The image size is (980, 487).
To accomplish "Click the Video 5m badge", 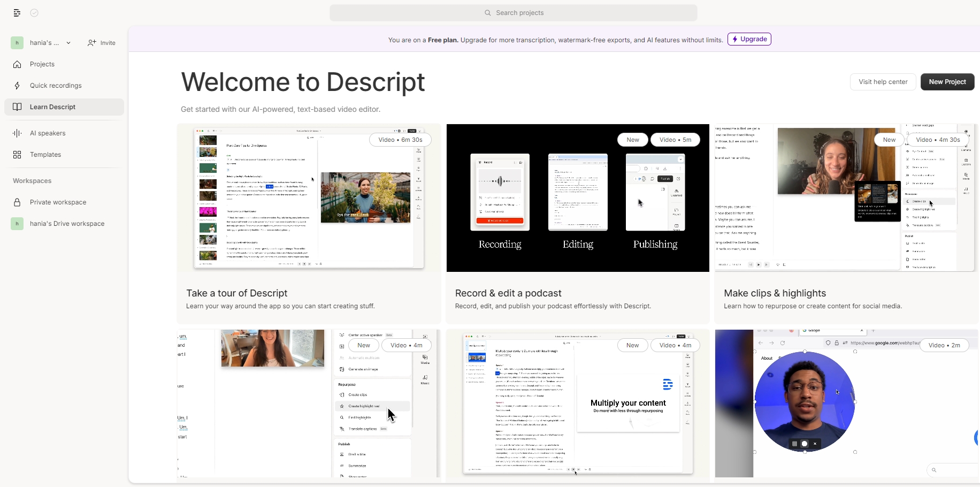I will (675, 140).
